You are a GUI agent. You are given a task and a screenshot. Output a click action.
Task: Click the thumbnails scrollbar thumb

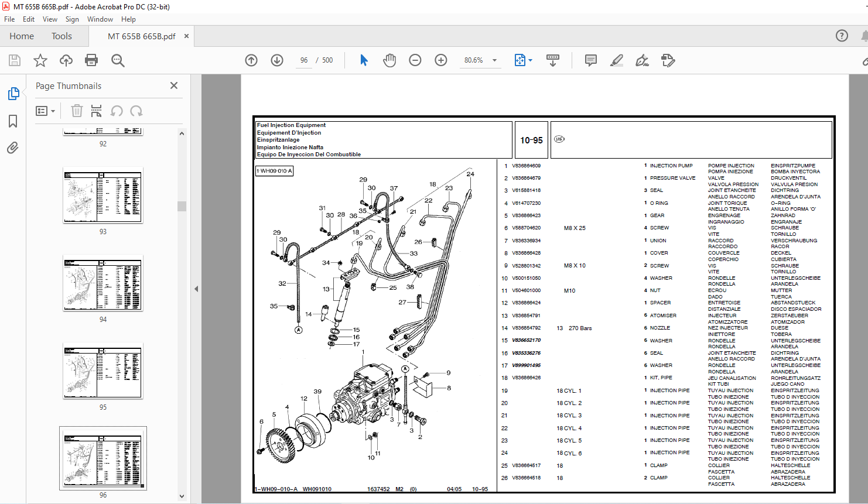pos(182,206)
